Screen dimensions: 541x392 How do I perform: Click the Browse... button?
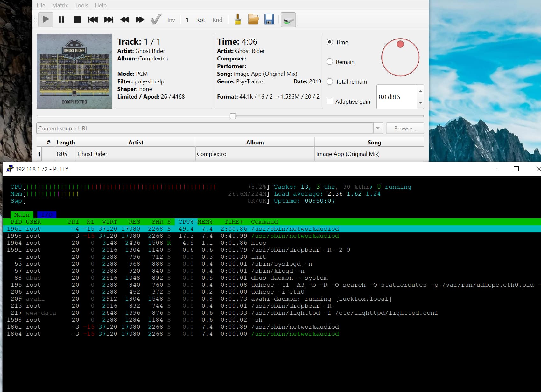[x=405, y=129]
